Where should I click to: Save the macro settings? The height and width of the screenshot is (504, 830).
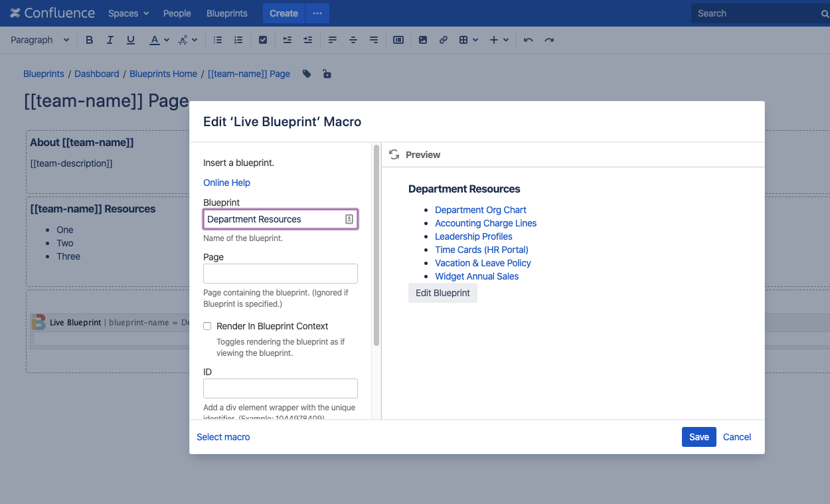point(699,437)
